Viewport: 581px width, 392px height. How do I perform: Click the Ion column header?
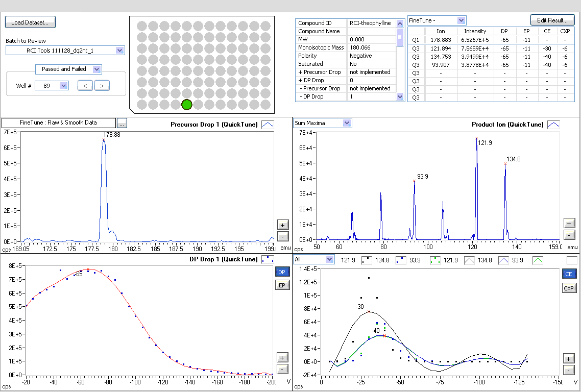[441, 31]
